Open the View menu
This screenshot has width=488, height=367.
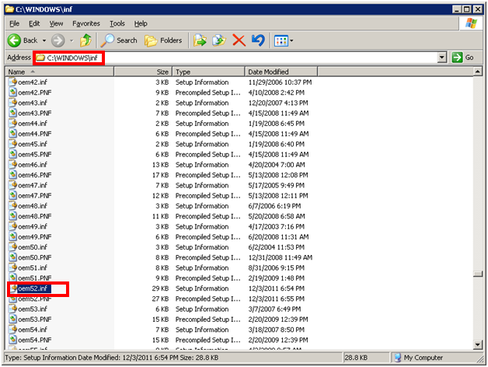coord(56,24)
